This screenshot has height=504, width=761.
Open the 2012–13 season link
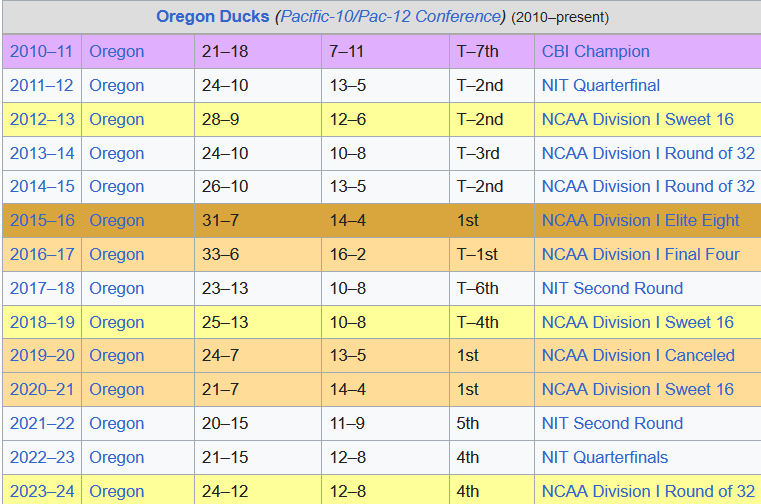coord(42,119)
